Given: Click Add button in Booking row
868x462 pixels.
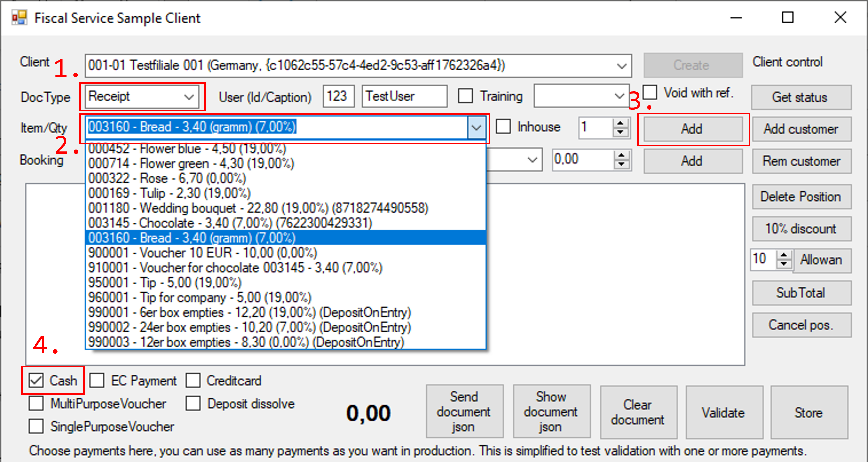Looking at the screenshot, I should (693, 161).
